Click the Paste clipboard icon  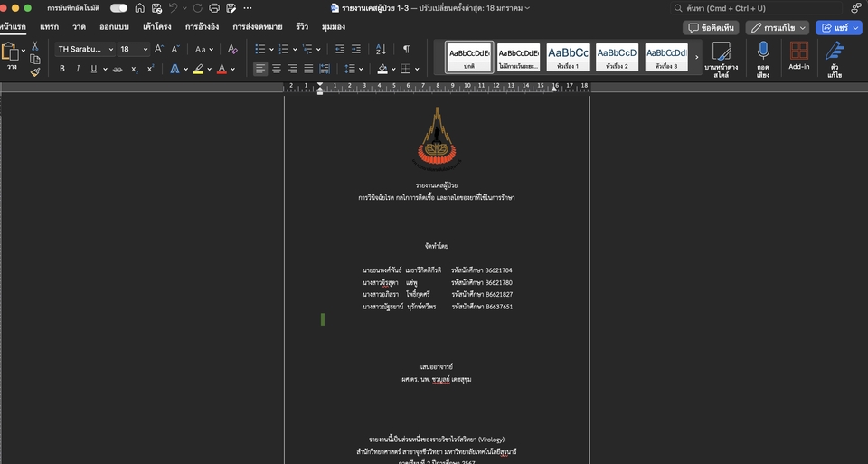(x=10, y=52)
